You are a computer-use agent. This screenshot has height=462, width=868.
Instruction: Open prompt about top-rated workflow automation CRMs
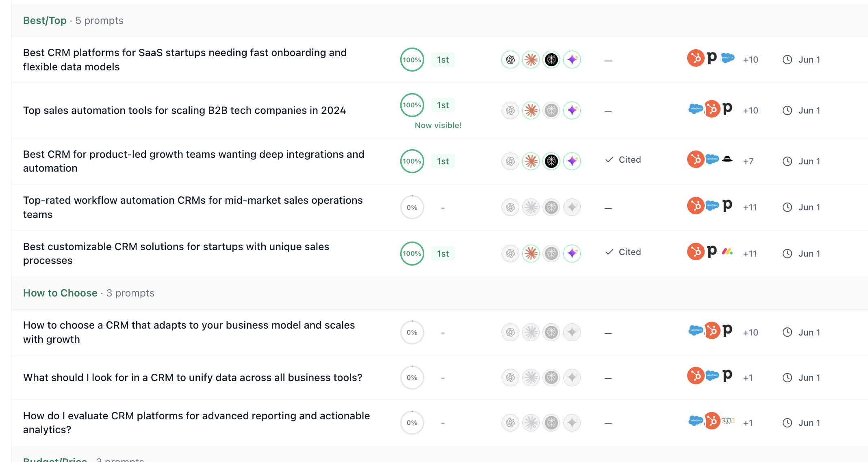pos(193,207)
